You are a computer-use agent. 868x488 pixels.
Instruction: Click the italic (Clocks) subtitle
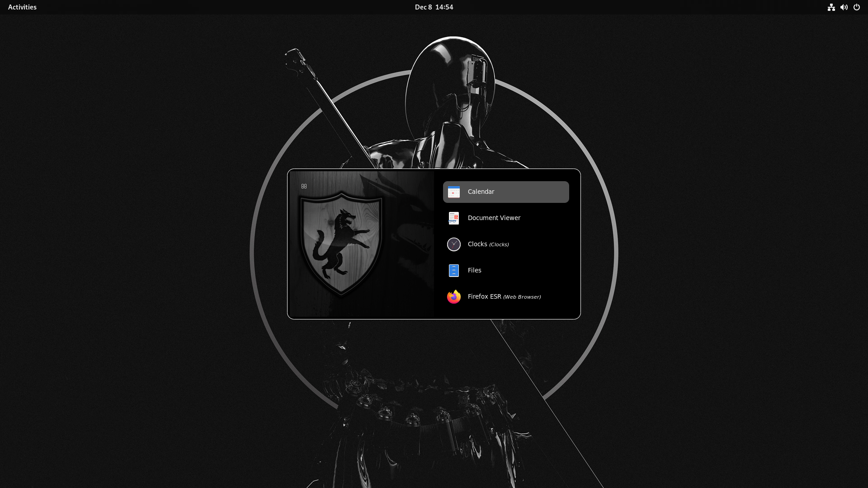point(499,245)
